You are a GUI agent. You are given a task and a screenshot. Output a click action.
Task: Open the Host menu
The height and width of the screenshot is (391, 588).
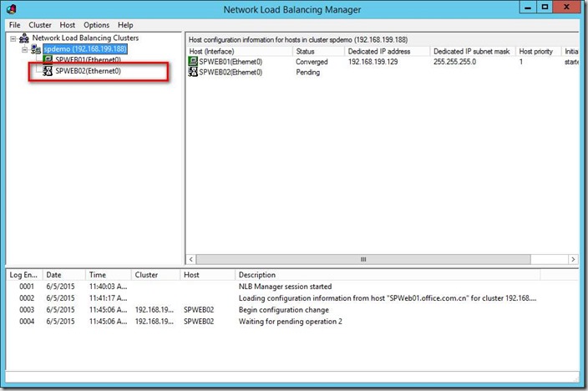[68, 25]
